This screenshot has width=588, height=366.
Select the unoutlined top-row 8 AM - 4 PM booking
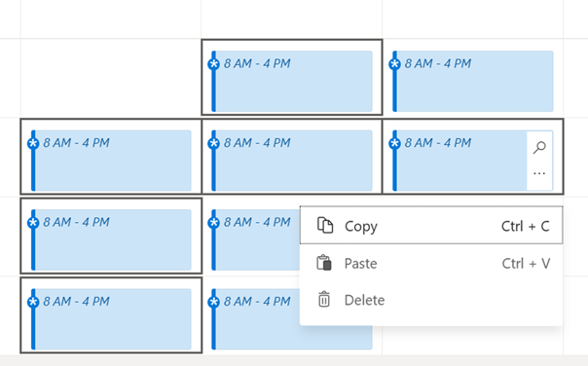473,82
